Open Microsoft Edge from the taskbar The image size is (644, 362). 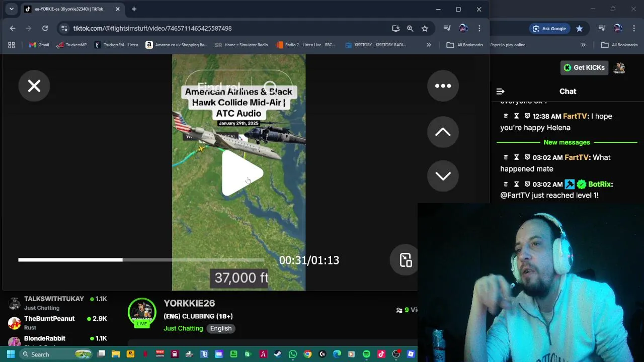coord(337,354)
